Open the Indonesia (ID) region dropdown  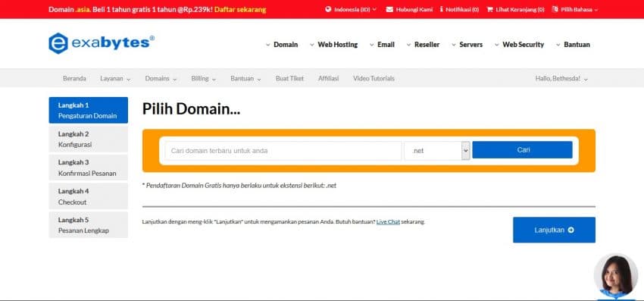point(351,9)
